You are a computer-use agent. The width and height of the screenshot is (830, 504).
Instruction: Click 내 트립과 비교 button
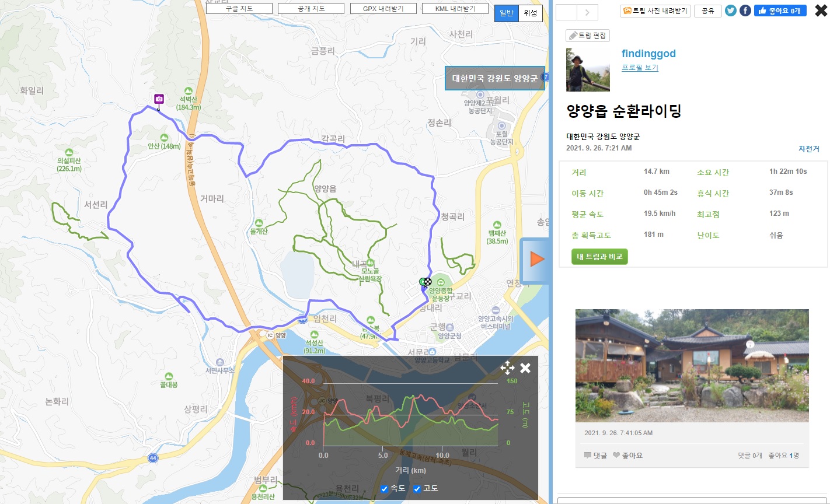(599, 257)
